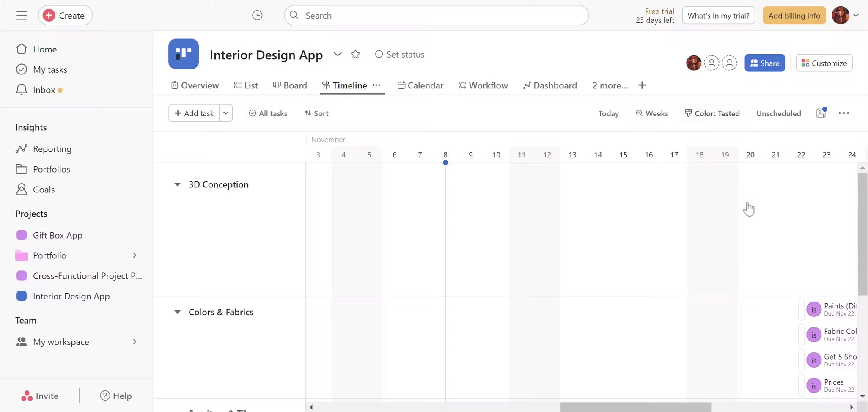
Task: Switch to Overview tab
Action: (x=195, y=85)
